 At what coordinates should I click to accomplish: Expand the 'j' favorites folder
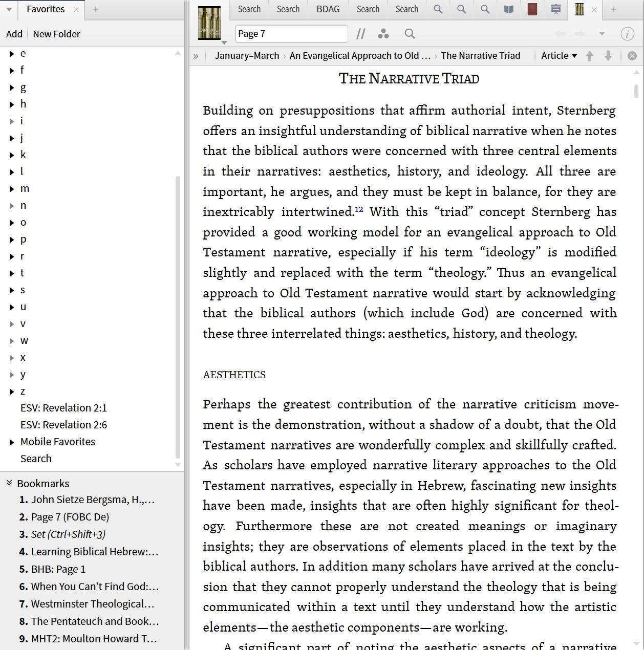(12, 138)
